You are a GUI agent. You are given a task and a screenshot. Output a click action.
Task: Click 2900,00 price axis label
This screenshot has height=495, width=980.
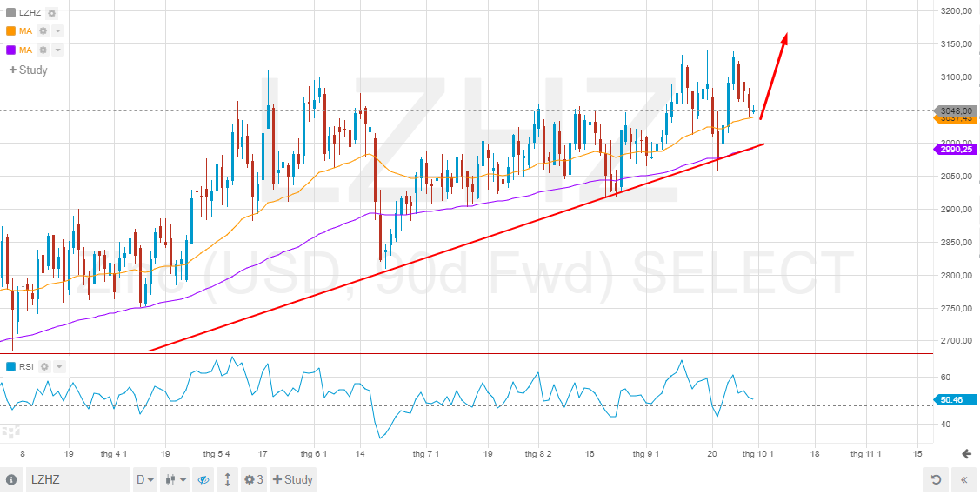[x=958, y=210]
